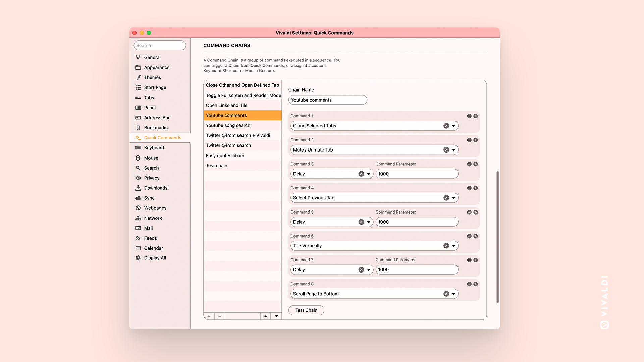Click the settings Search field
The height and width of the screenshot is (362, 644).
(160, 45)
